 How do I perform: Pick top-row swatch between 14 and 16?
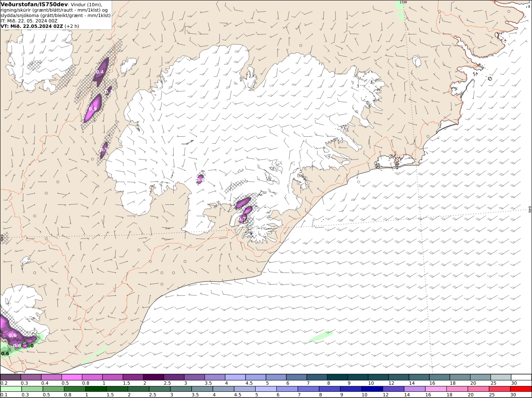(419, 377)
